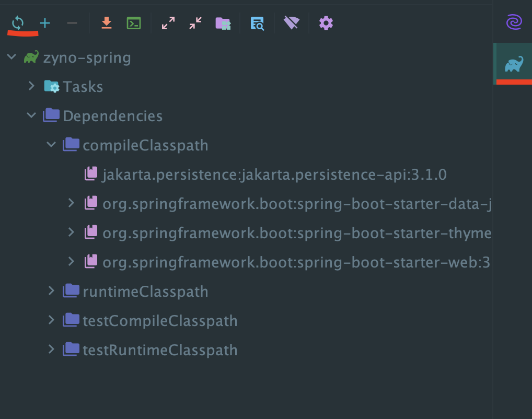Screen dimensions: 532x419
Task: Click Dependencies folder icon
Action: click(51, 115)
